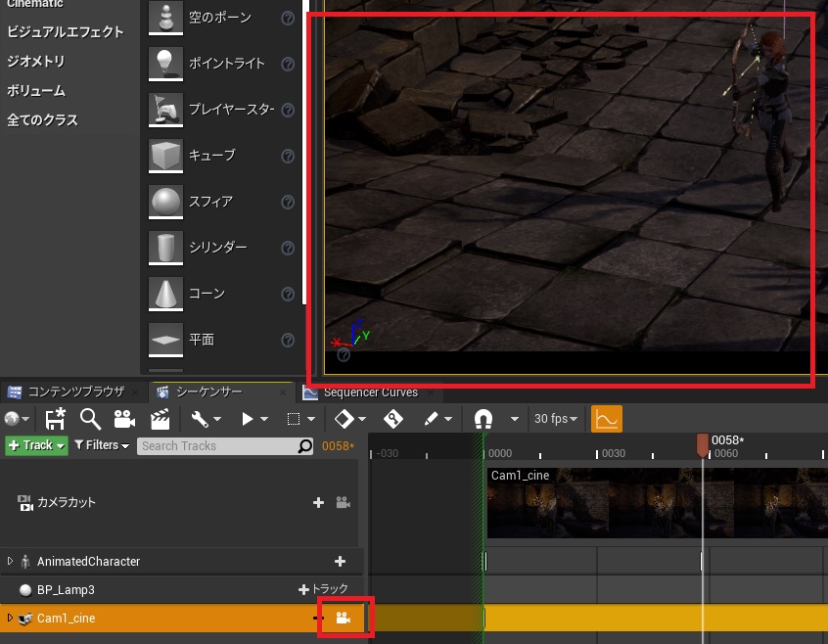This screenshot has width=828, height=644.
Task: Open help for シリンダー
Action: coord(288,248)
